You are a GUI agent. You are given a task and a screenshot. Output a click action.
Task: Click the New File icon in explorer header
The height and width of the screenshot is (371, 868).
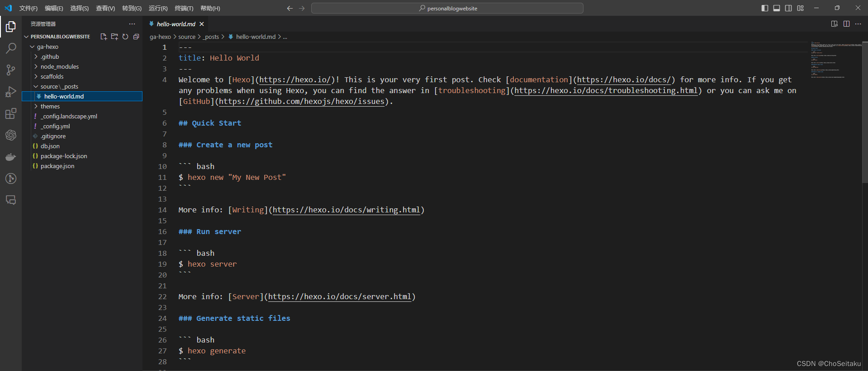pos(104,37)
